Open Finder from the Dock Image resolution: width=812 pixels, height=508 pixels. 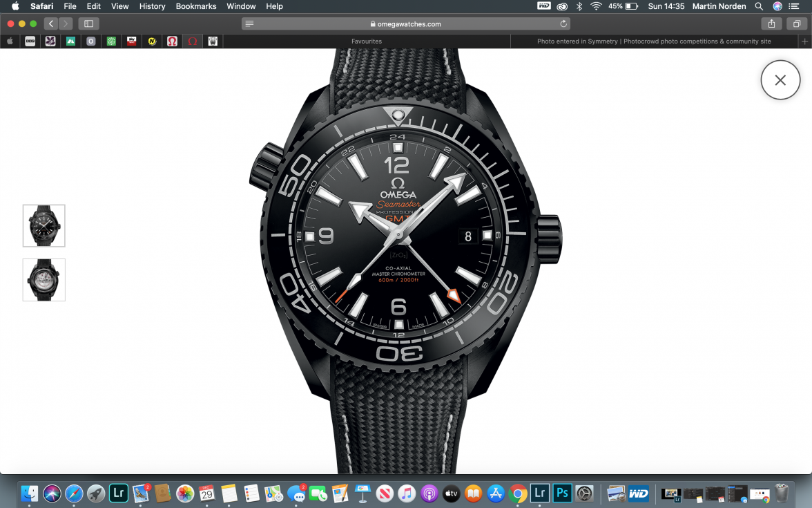tap(30, 493)
